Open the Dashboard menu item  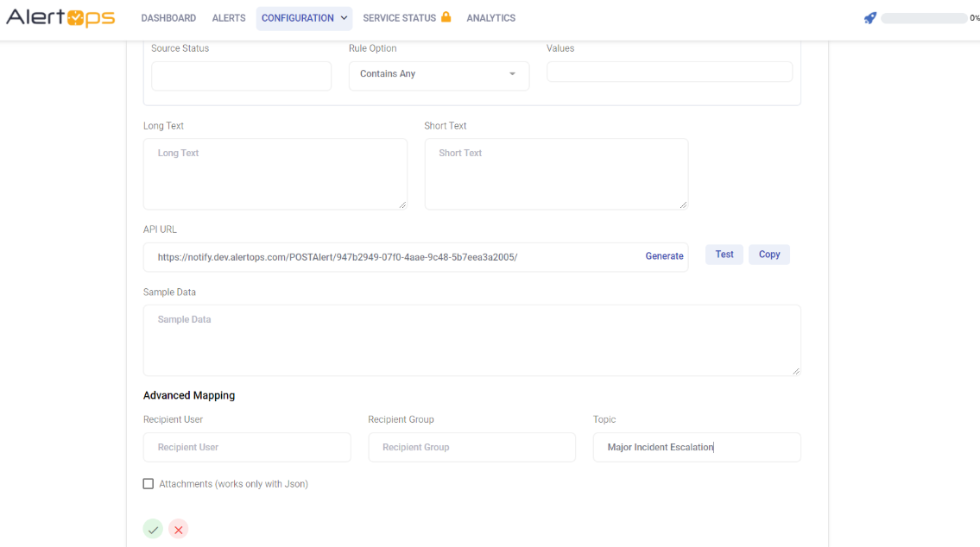pos(168,18)
